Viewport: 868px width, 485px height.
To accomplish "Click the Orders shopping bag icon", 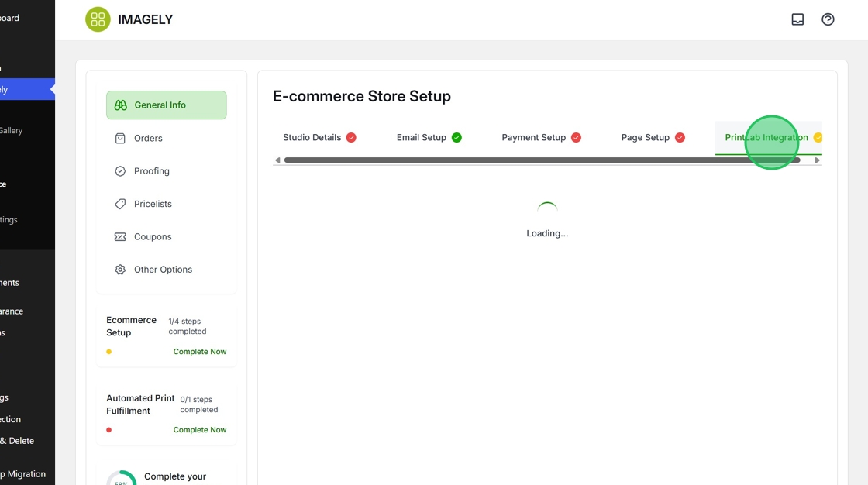I will pos(120,139).
